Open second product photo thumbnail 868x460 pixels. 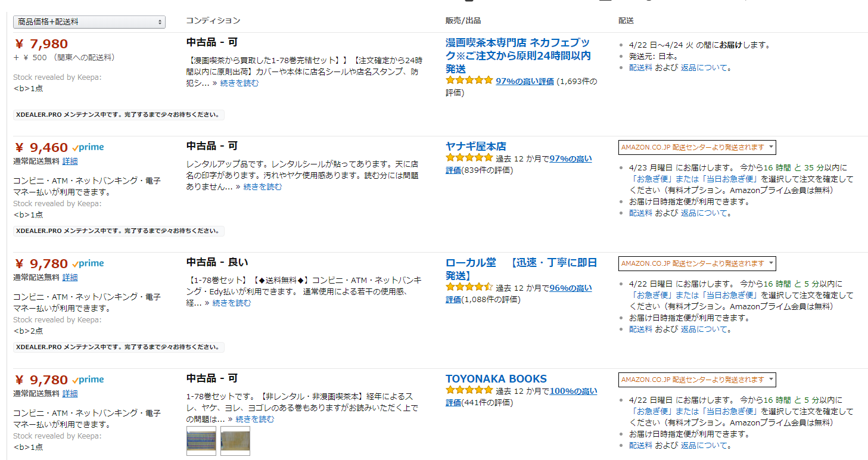click(235, 441)
